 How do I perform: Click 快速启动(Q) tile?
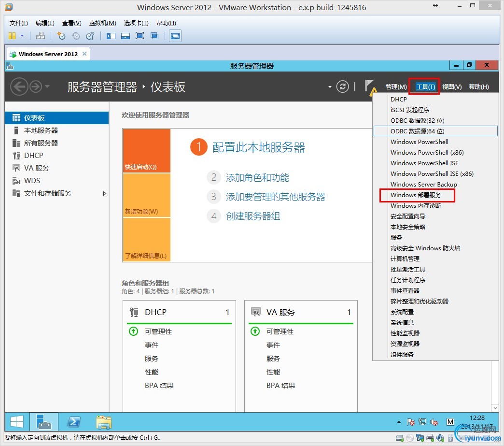(147, 151)
